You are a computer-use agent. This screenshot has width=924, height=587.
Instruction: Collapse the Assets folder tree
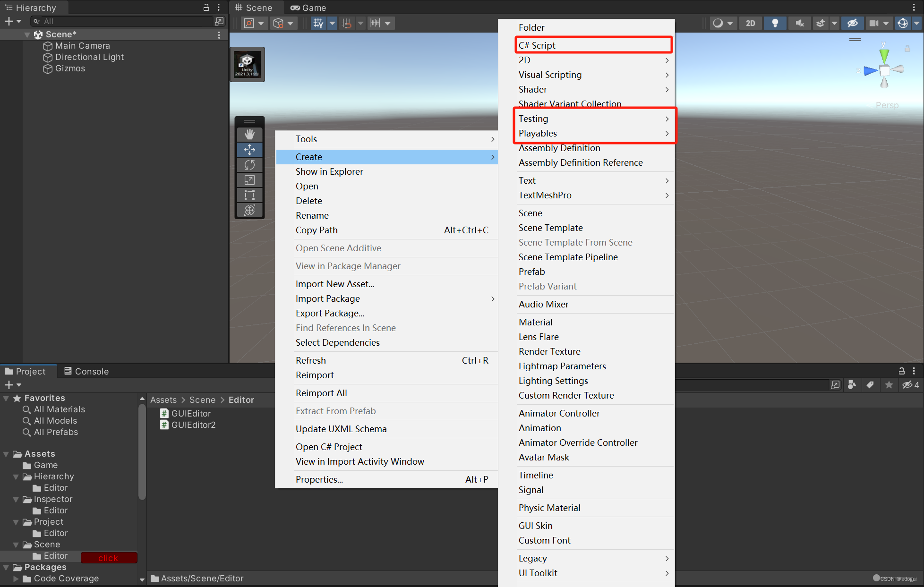point(6,454)
